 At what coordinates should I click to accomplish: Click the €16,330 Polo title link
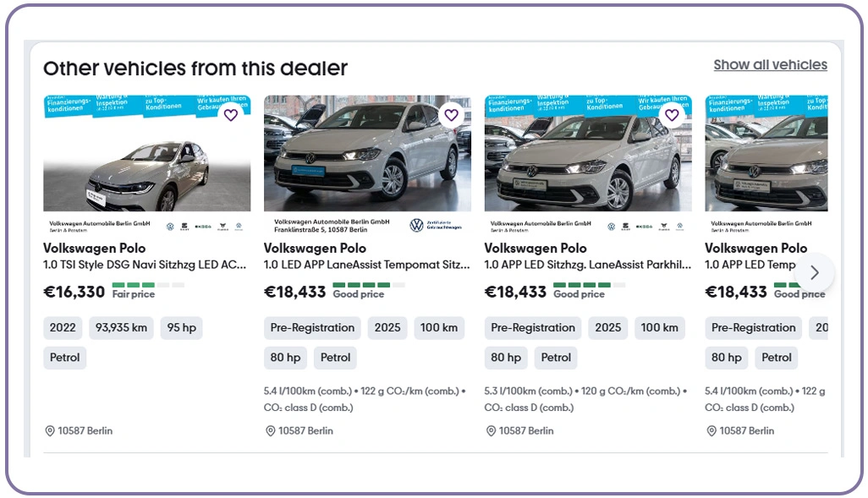[94, 248]
